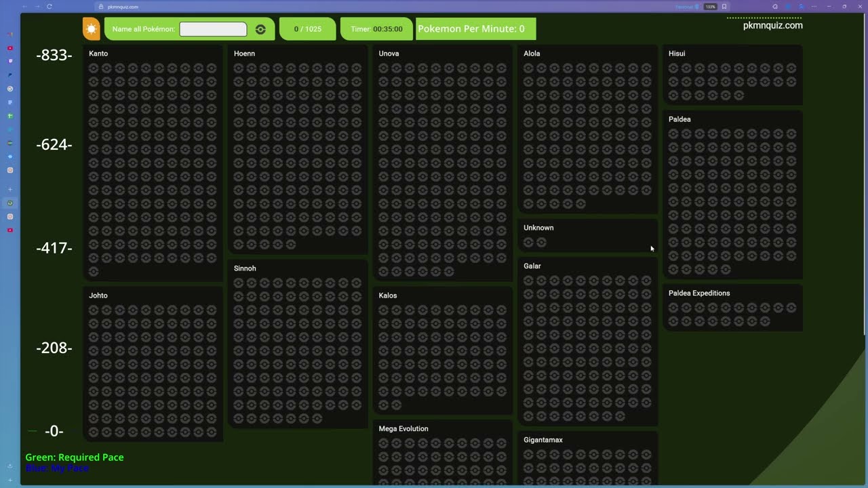Click the Pokémon name input field
This screenshot has height=488, width=868.
point(213,29)
